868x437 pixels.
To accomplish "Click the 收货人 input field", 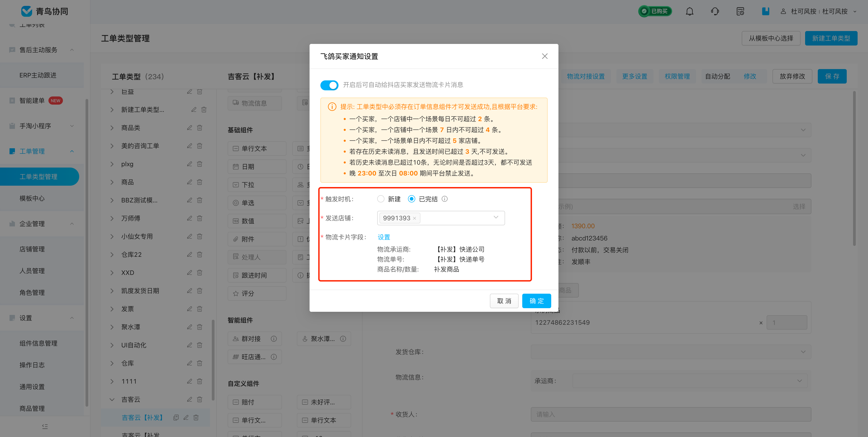I will 670,414.
